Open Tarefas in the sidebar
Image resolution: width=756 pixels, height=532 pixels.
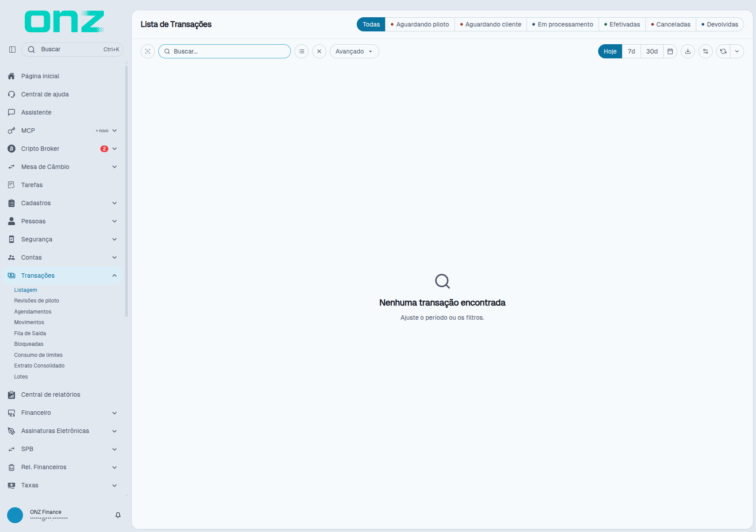[x=62, y=185]
